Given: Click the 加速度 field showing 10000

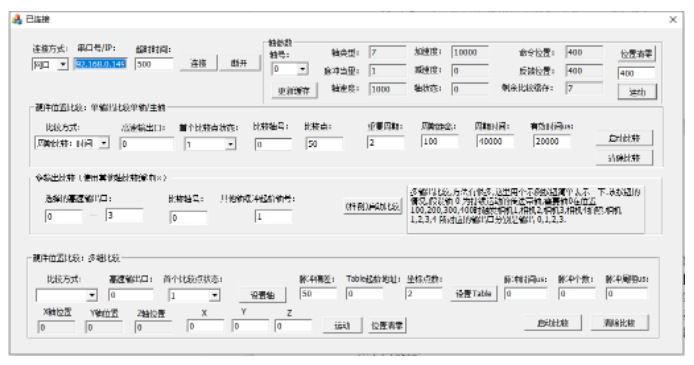Looking at the screenshot, I should [470, 52].
